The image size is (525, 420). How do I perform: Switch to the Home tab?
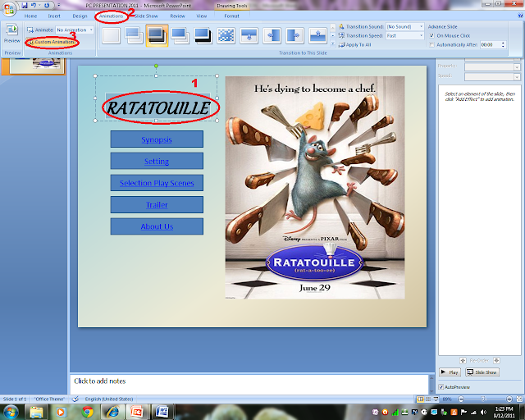(x=30, y=16)
